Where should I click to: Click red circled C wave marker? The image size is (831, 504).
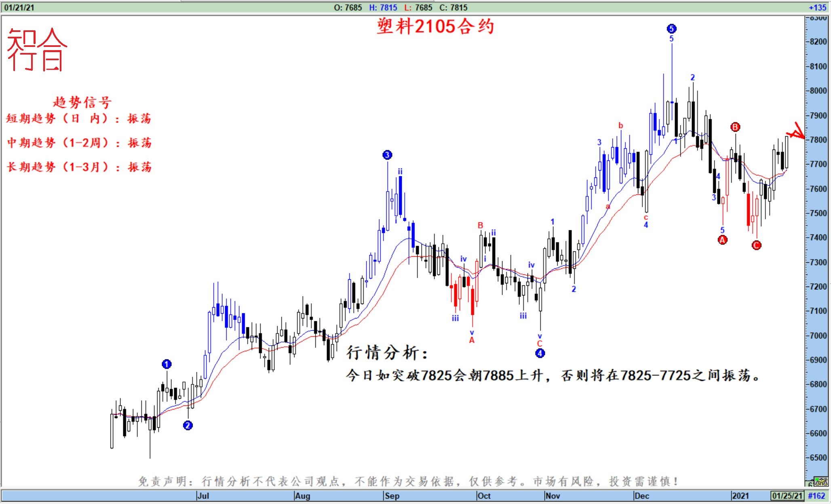coord(756,245)
